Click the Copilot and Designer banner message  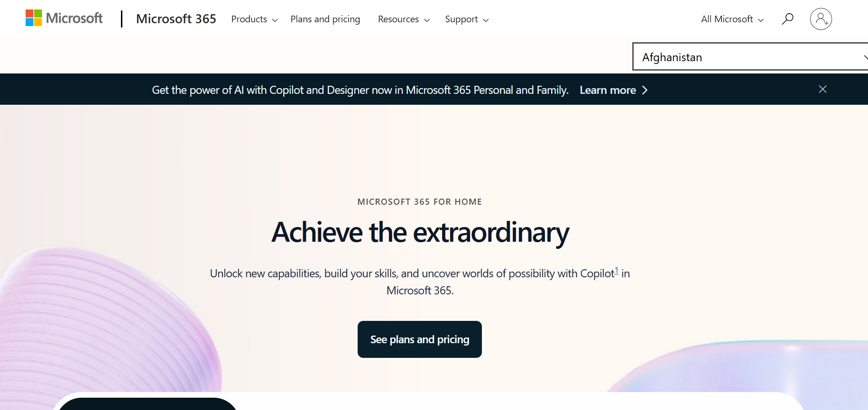pyautogui.click(x=360, y=90)
